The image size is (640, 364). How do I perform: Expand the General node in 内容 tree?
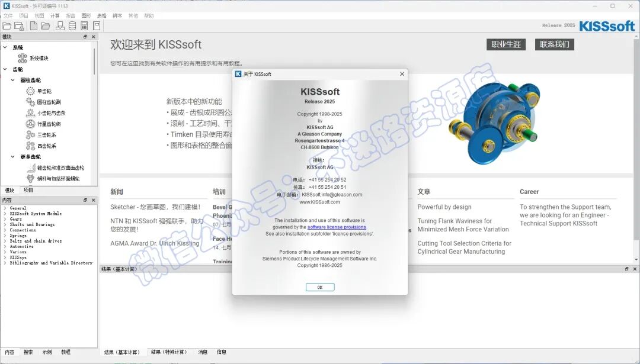click(x=5, y=208)
